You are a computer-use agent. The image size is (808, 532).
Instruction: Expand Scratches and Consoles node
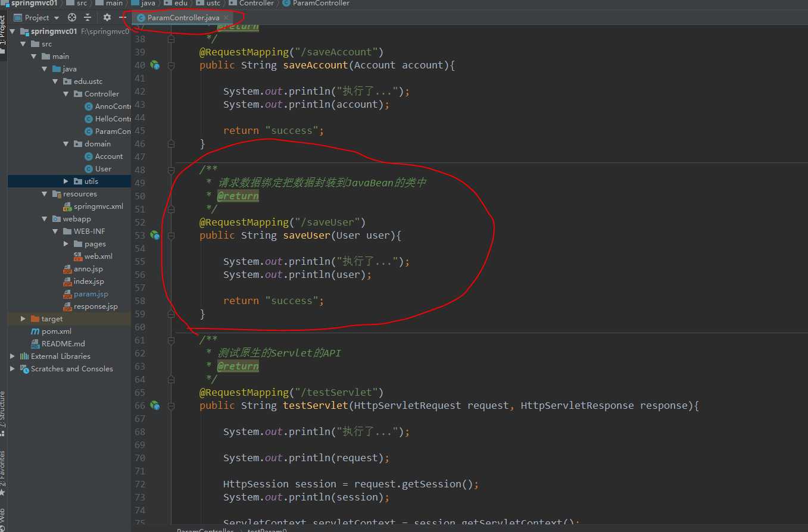tap(13, 369)
